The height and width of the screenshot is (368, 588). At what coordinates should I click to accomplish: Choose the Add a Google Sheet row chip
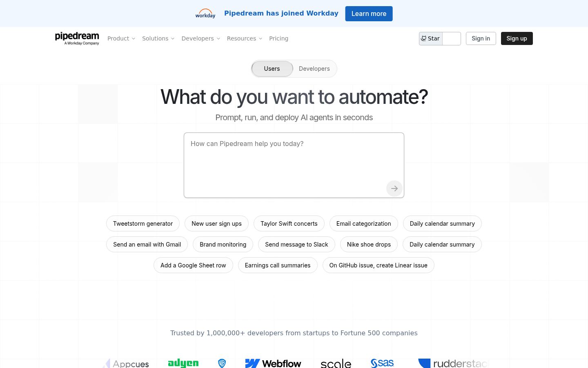point(193,265)
